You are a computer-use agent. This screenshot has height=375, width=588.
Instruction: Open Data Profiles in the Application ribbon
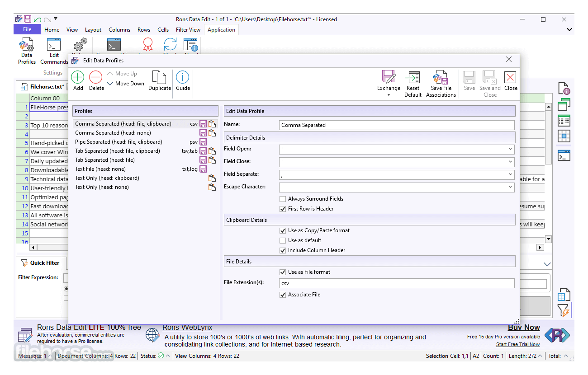(27, 52)
